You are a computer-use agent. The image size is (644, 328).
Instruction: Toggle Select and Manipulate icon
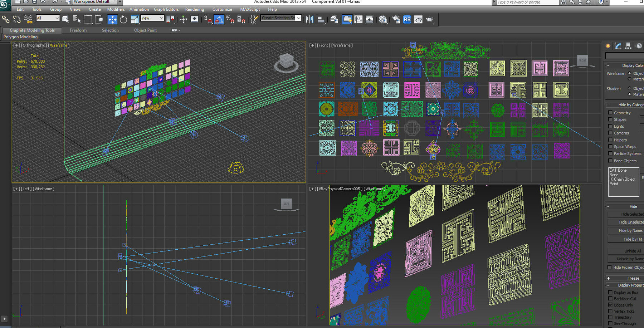[183, 19]
